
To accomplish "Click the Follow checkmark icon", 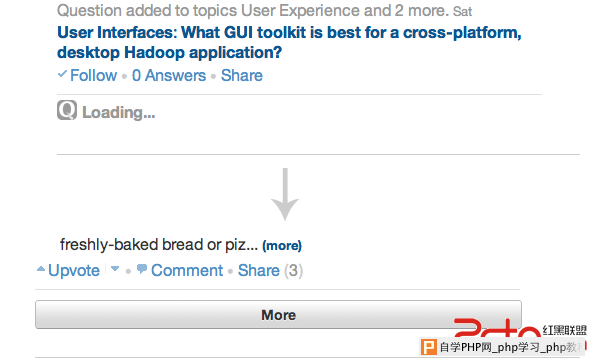I will [x=62, y=74].
